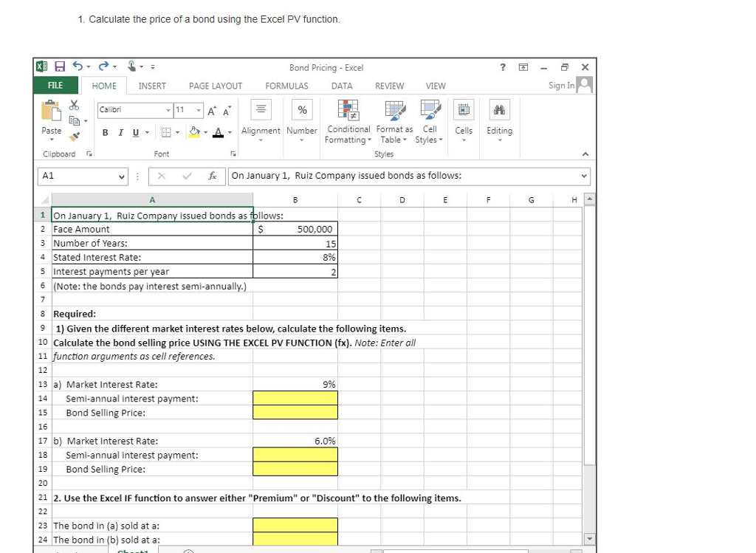Click the Touch/Mouse mode icon
The width and height of the screenshot is (756, 553).
[x=131, y=66]
